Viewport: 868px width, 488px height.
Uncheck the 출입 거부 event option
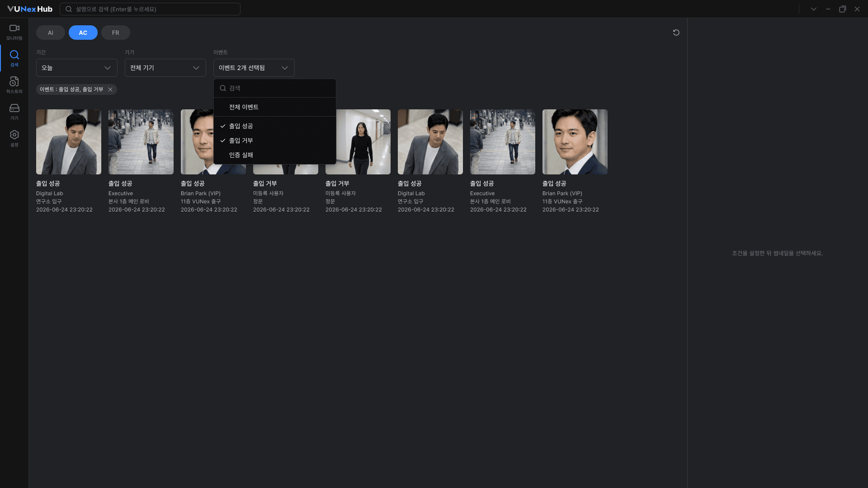[275, 141]
